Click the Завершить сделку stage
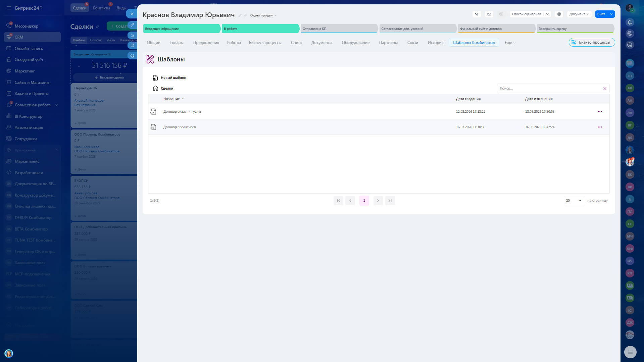 (x=575, y=29)
